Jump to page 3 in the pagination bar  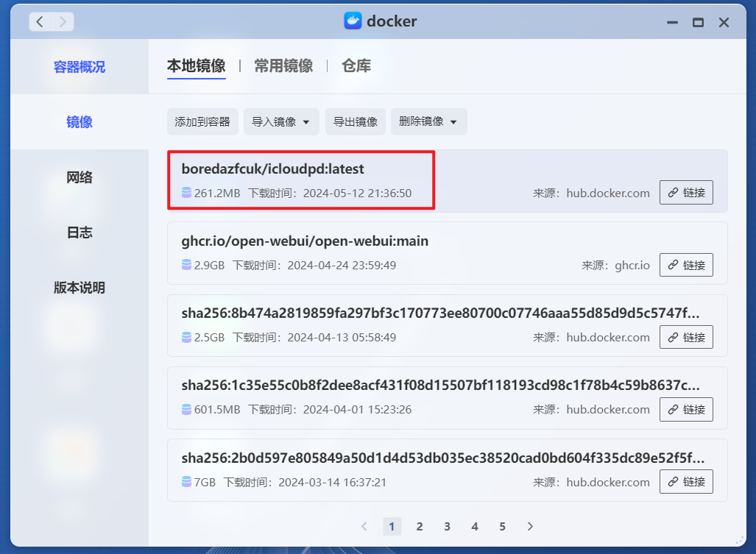(447, 526)
